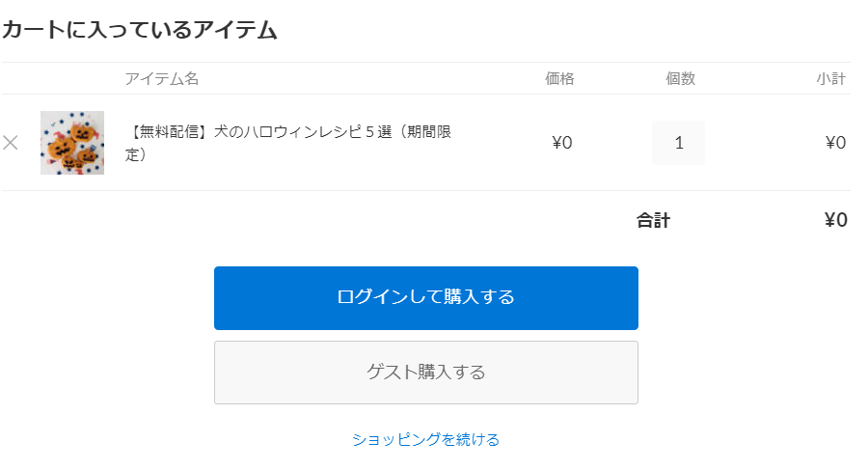Viewport: 868px width, 470px height.
Task: Choose ゲスト購入する to check out
Action: 425,373
